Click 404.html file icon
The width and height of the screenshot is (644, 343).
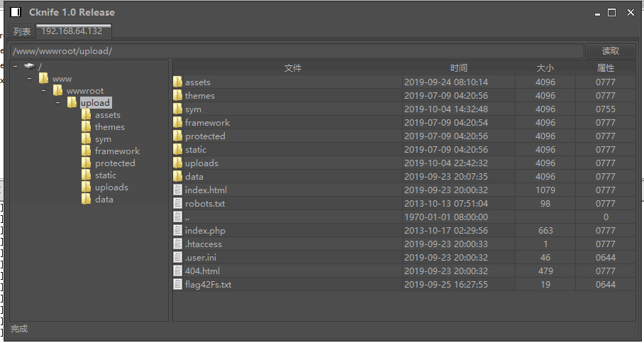177,271
